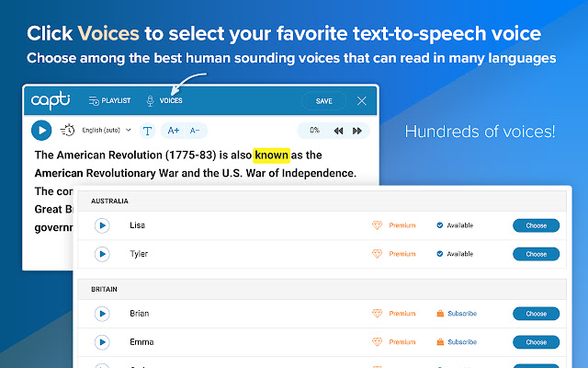Click the 0% progress indicator

(x=314, y=131)
